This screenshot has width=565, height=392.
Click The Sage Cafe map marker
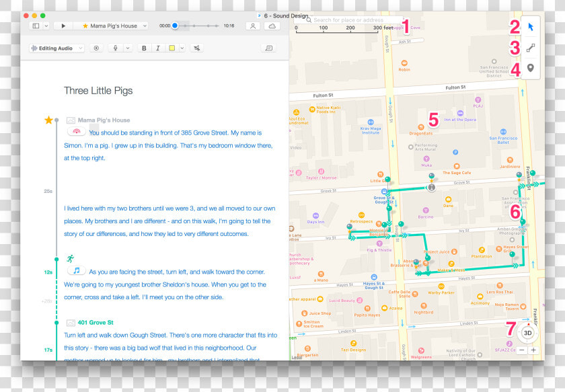coord(457,166)
